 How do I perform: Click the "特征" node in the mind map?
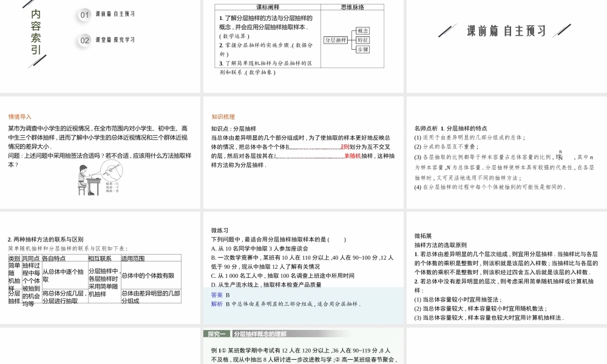pyautogui.click(x=363, y=41)
